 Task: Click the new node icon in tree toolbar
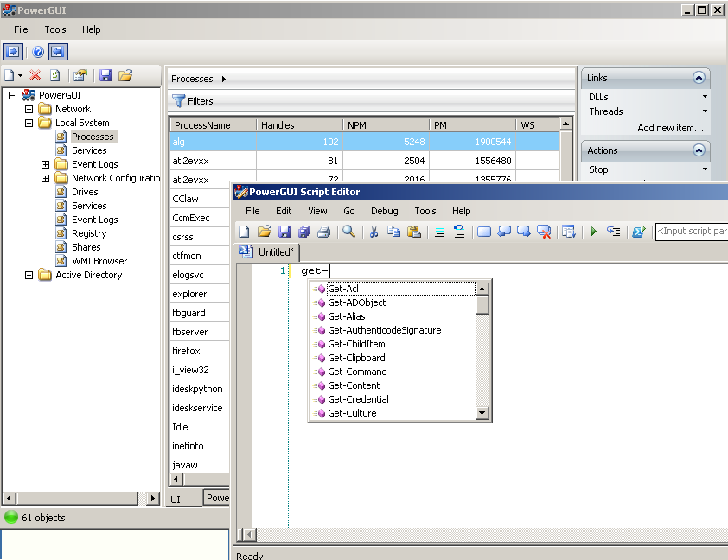coord(10,75)
